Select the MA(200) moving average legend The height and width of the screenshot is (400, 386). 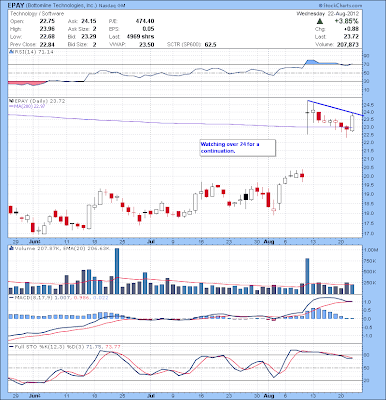[27, 106]
